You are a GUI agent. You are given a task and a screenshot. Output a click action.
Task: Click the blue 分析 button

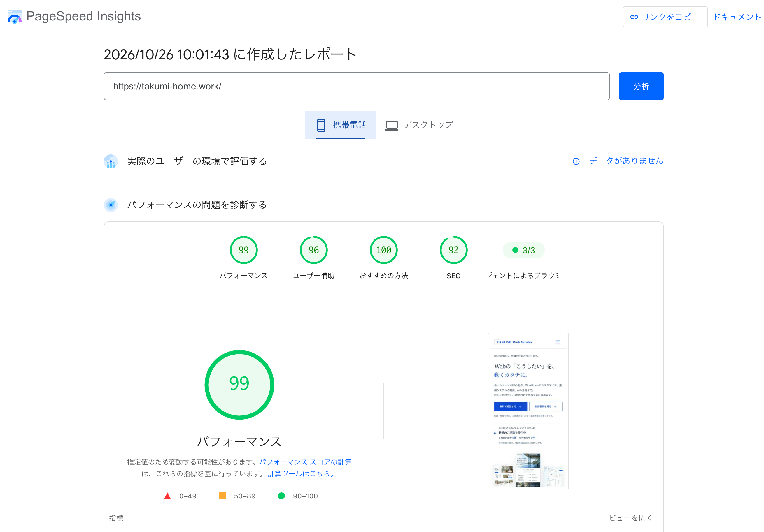click(x=641, y=86)
